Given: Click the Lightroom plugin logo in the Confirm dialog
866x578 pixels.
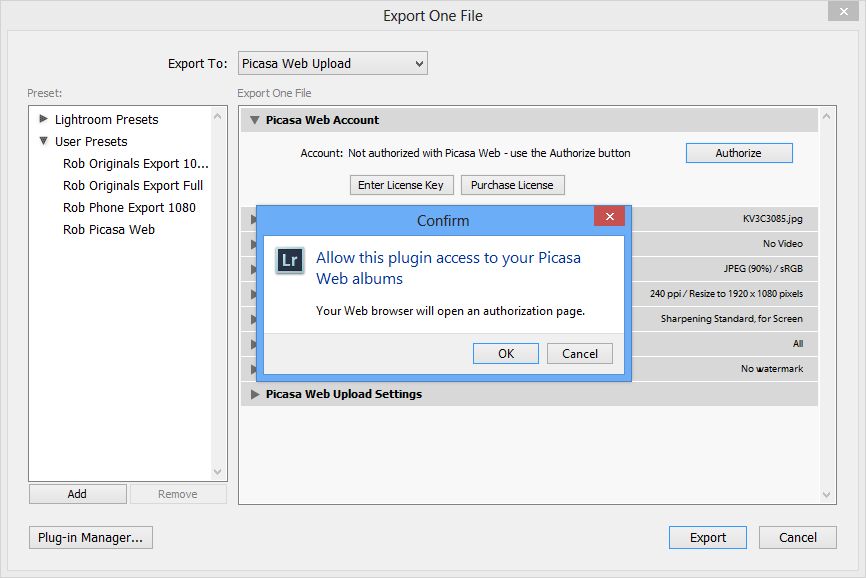Looking at the screenshot, I should coord(289,258).
